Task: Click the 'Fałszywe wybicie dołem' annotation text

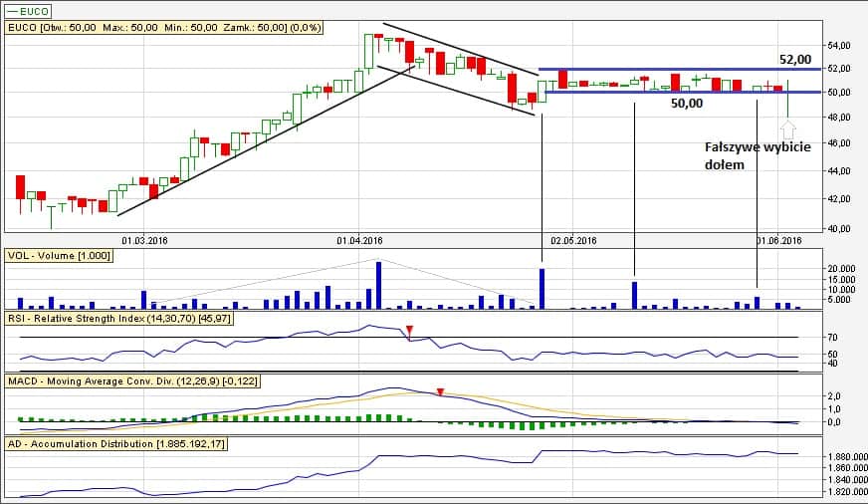Action: pyautogui.click(x=758, y=155)
